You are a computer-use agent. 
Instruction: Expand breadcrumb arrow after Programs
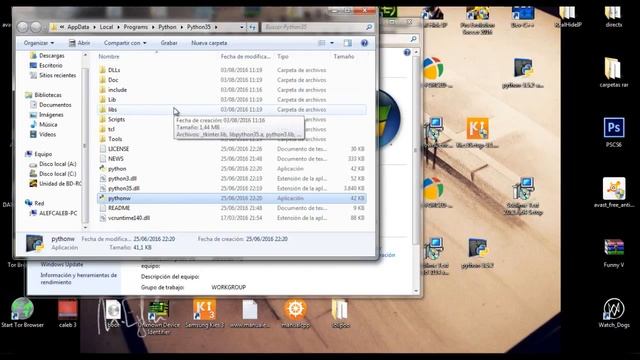point(153,27)
